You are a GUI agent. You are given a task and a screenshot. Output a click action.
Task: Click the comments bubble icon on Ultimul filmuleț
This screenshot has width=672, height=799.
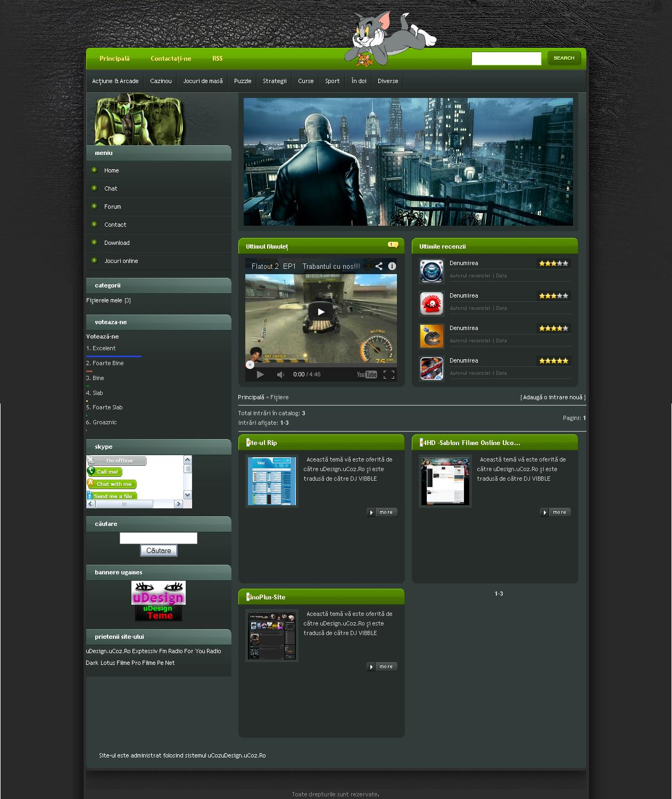click(x=393, y=245)
